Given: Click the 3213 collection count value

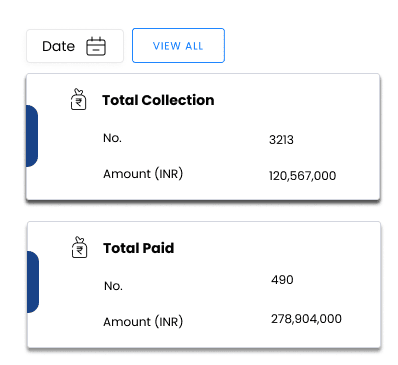Looking at the screenshot, I should [281, 140].
